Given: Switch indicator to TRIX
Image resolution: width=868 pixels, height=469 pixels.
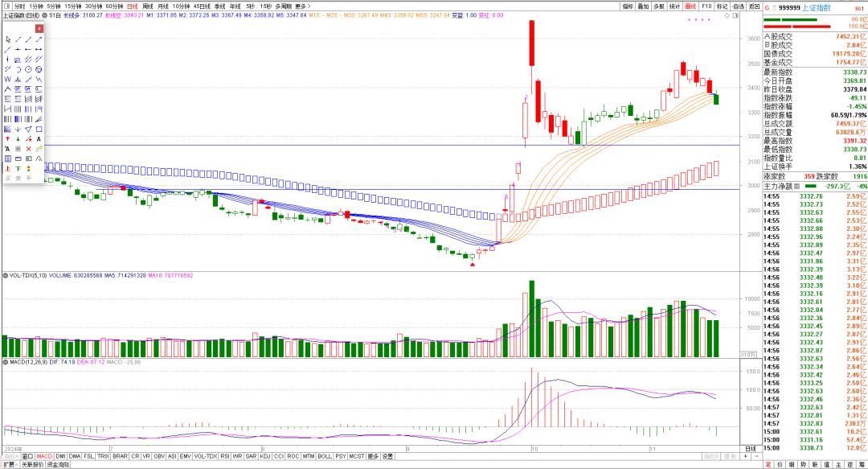Looking at the screenshot, I should [x=103, y=456].
